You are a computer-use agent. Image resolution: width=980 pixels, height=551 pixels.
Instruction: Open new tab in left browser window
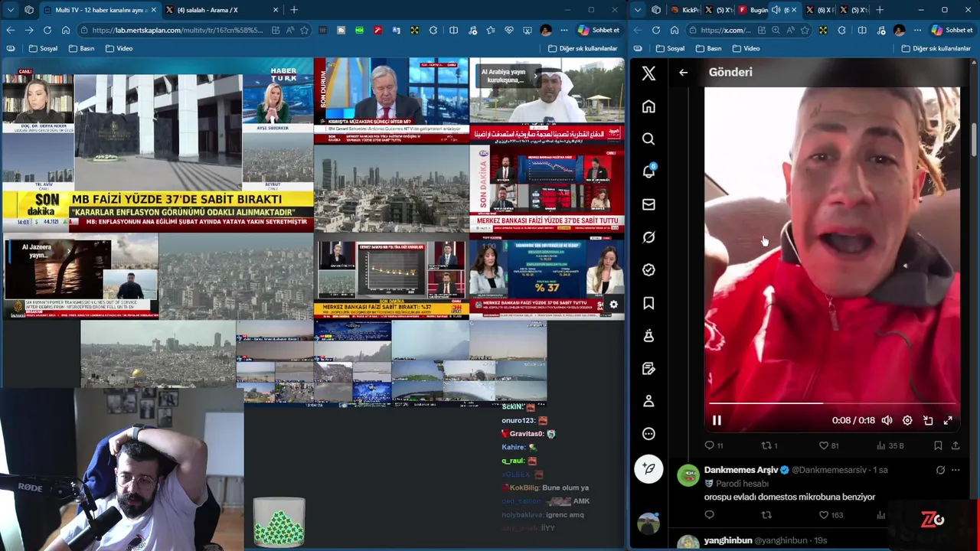tap(294, 10)
